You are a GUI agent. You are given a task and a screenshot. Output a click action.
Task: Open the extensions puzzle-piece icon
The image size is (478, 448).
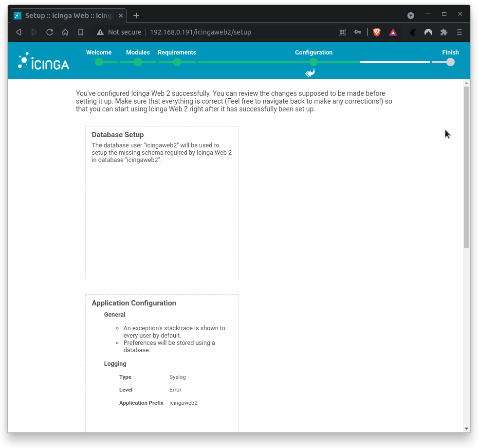(x=443, y=32)
